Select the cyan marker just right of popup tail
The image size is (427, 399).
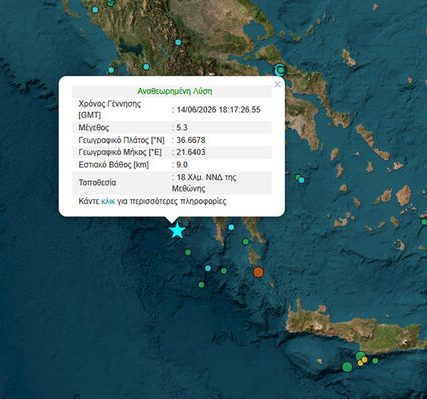231,227
